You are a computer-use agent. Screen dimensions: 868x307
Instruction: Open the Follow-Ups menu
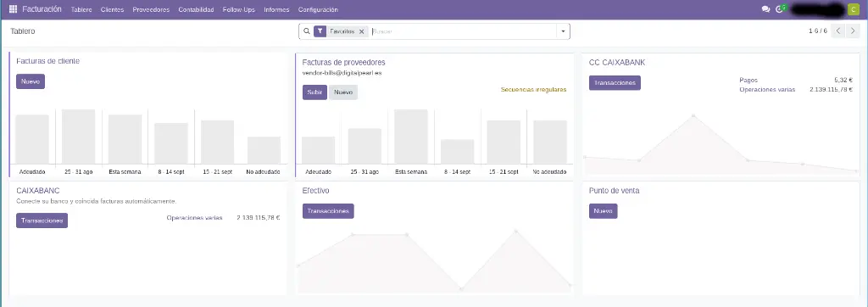pyautogui.click(x=238, y=9)
